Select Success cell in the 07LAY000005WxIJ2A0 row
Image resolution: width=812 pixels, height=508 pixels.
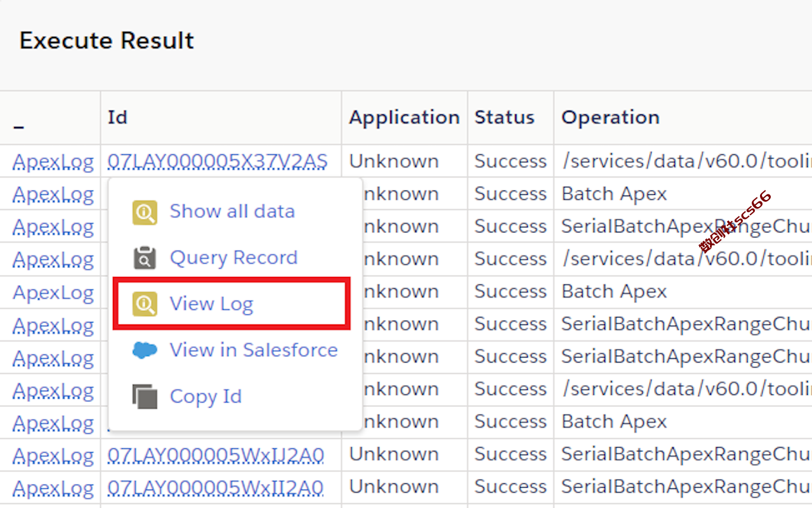pos(511,455)
